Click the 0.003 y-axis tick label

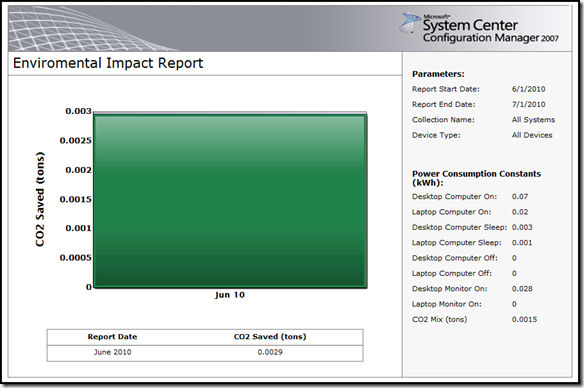coord(78,111)
